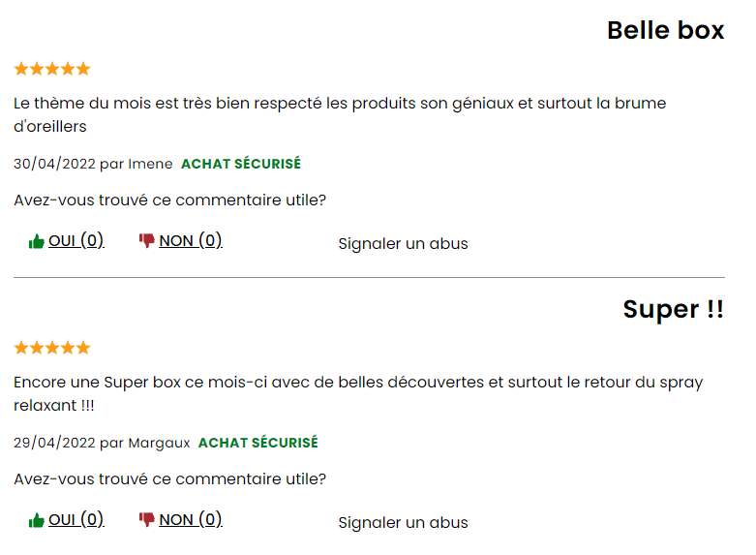Click ACHAT SÉCURISÉ badge next to Margaux
The image size is (756, 555).
tap(257, 443)
